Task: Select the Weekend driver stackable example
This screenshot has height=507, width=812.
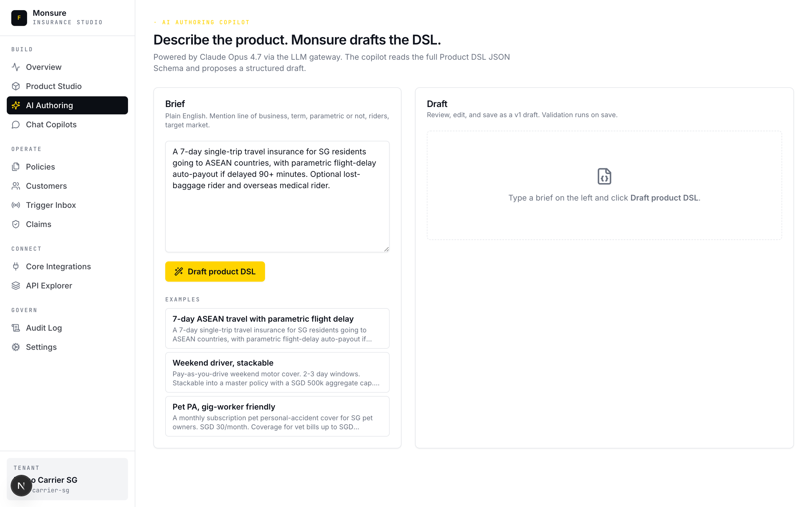Action: 277,372
